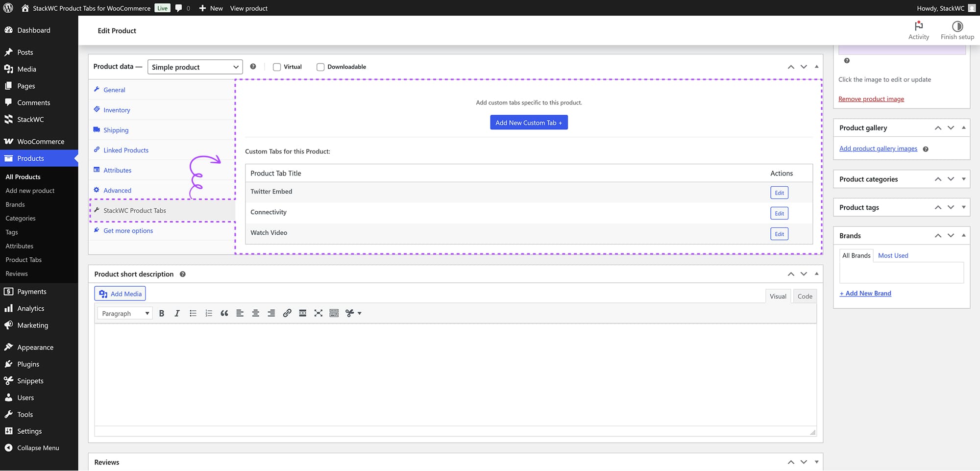980x471 pixels.
Task: Click the Bold formatting icon
Action: (x=161, y=313)
